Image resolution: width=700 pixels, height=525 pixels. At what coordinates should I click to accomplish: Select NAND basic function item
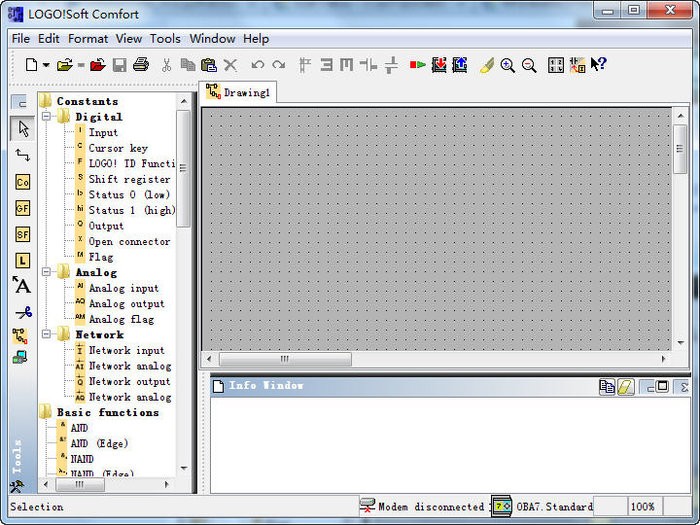(82, 459)
